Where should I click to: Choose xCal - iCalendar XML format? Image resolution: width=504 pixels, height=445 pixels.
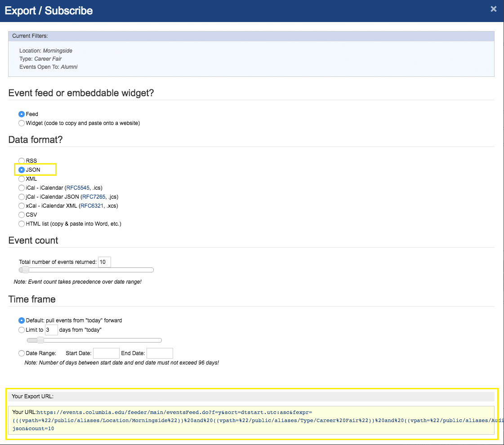22,205
